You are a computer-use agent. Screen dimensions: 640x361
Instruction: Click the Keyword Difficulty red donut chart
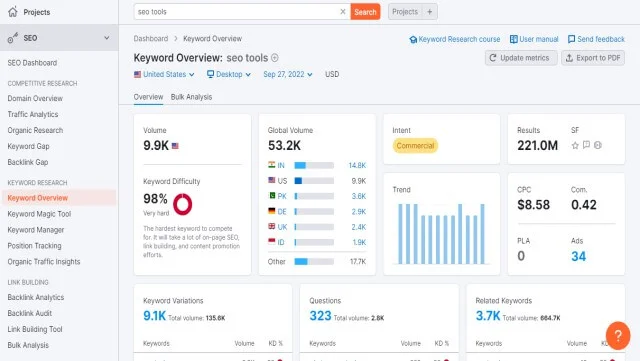click(182, 204)
